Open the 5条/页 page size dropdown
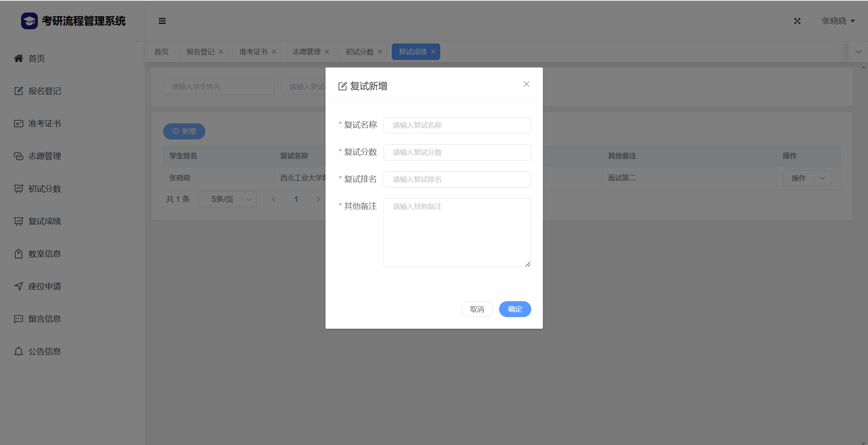This screenshot has width=868, height=445. [x=227, y=199]
